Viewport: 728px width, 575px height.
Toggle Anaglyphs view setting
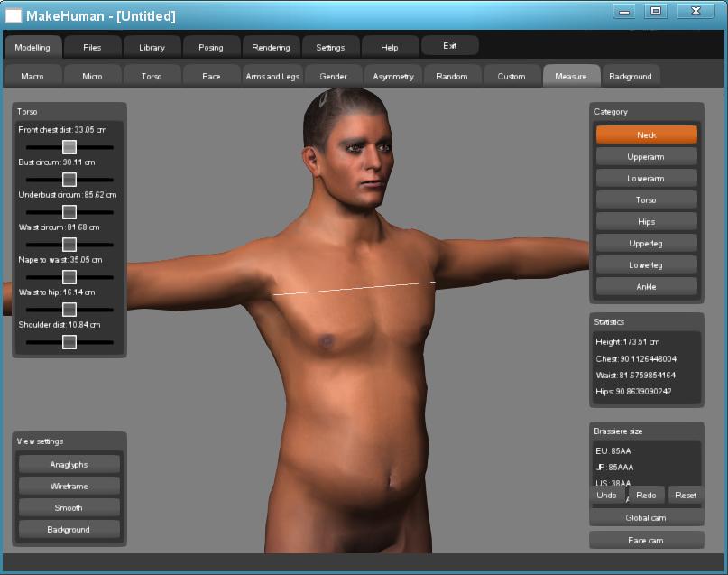69,465
